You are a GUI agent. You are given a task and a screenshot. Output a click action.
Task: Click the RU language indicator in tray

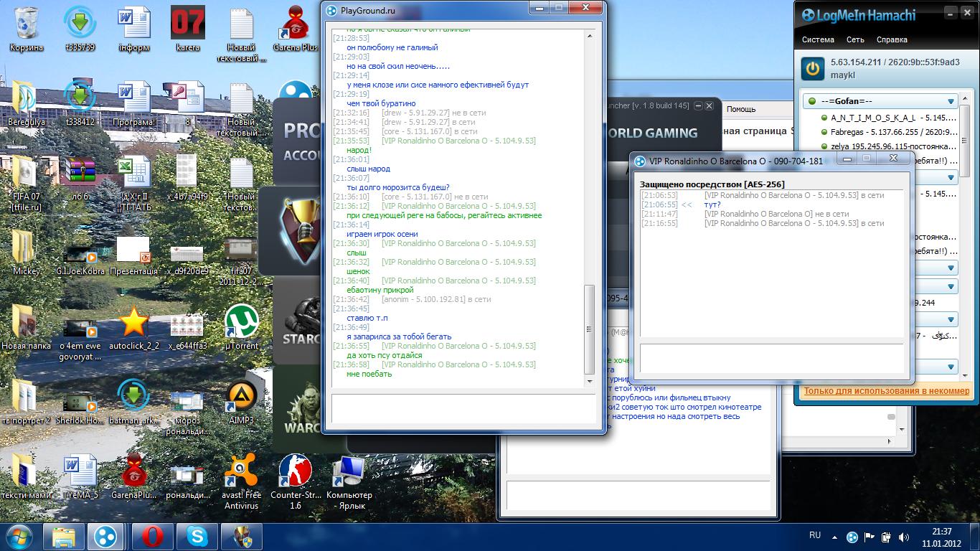[x=815, y=535]
